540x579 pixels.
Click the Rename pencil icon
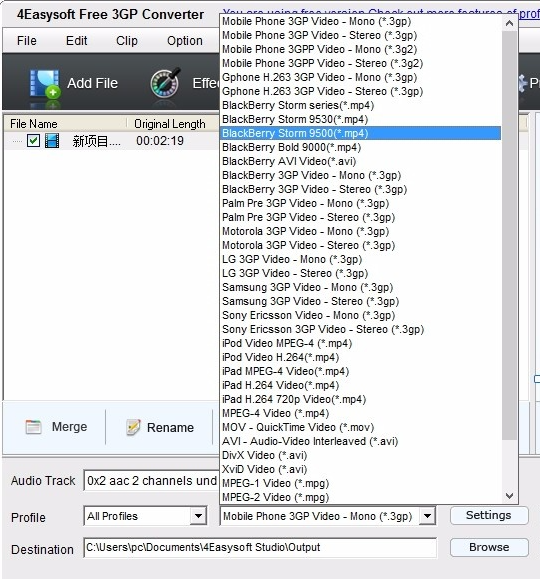(x=133, y=428)
